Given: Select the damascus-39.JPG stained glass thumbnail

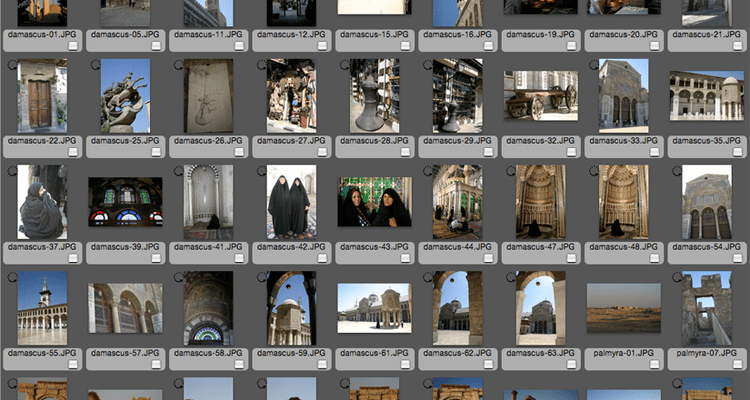Looking at the screenshot, I should tap(125, 202).
